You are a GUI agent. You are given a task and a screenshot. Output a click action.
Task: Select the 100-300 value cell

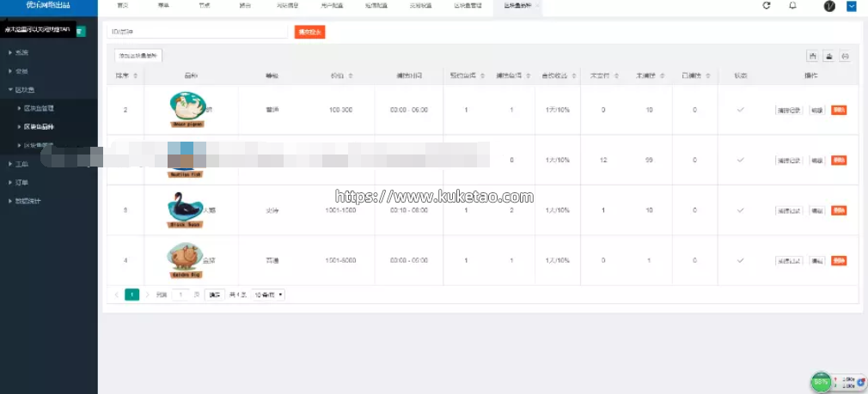coord(340,110)
